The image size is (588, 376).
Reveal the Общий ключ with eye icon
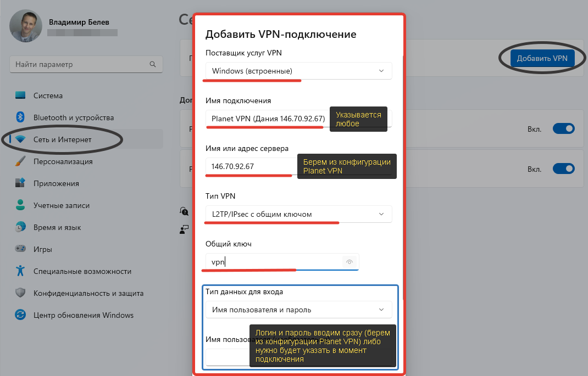[x=349, y=262]
